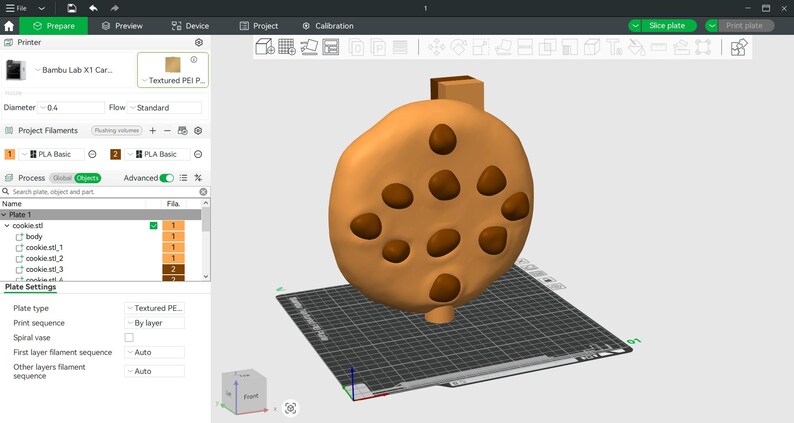This screenshot has width=794, height=423.
Task: Switch to the Device tab
Action: click(190, 26)
